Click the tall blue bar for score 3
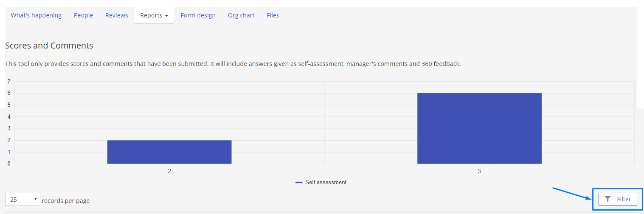Image resolution: width=644 pixels, height=214 pixels. [479, 128]
